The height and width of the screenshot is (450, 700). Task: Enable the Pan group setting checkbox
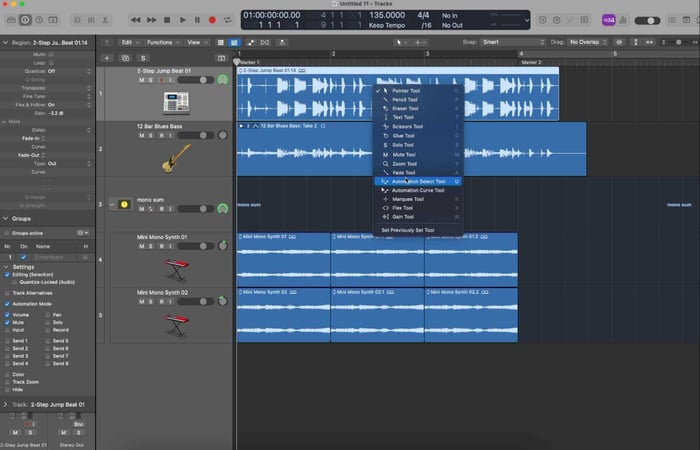47,315
